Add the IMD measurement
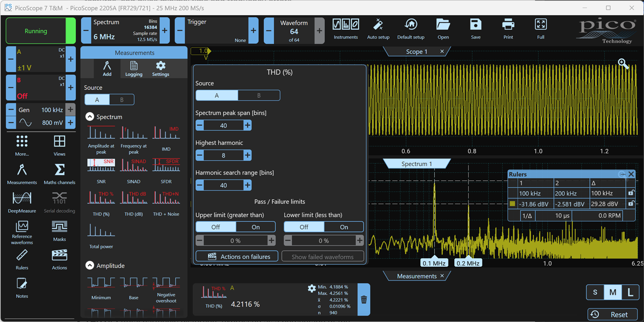The image size is (644, 322). [x=166, y=139]
